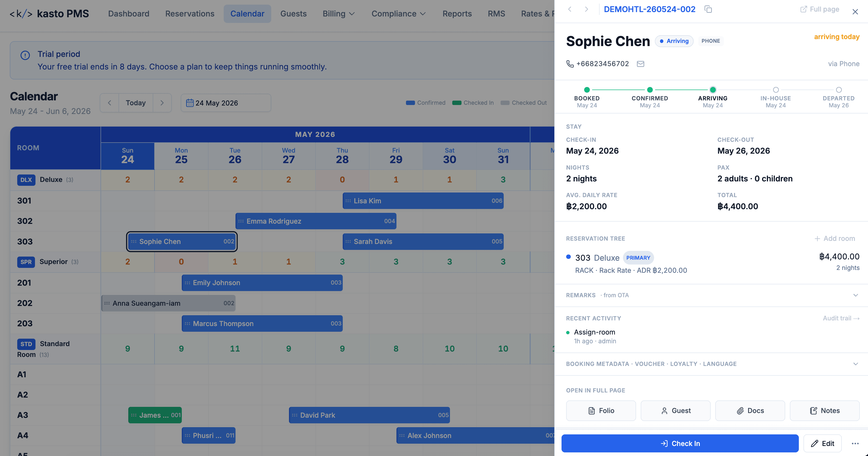Open the Folio page
This screenshot has width=868, height=456.
(x=601, y=410)
